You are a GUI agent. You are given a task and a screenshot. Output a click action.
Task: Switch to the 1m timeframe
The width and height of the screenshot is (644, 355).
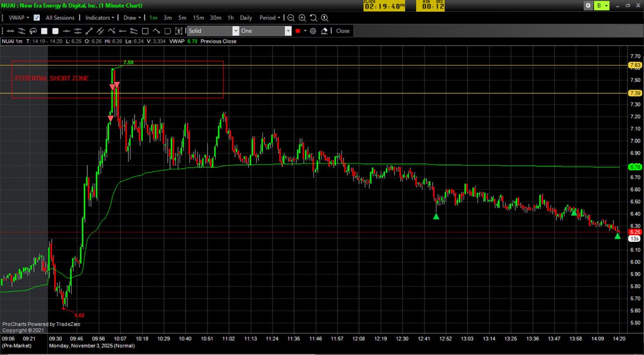tap(153, 17)
